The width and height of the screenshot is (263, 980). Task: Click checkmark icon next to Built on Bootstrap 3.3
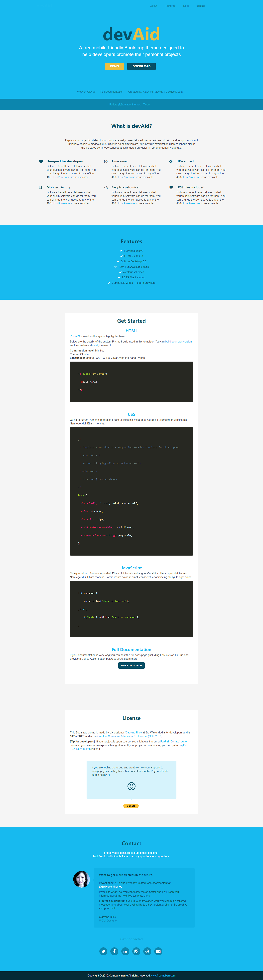(x=118, y=261)
